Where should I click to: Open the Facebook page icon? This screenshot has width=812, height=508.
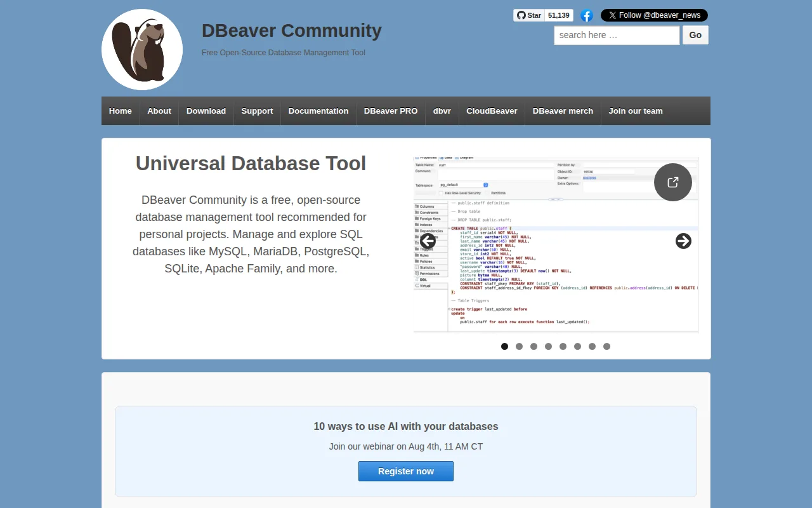click(x=587, y=16)
